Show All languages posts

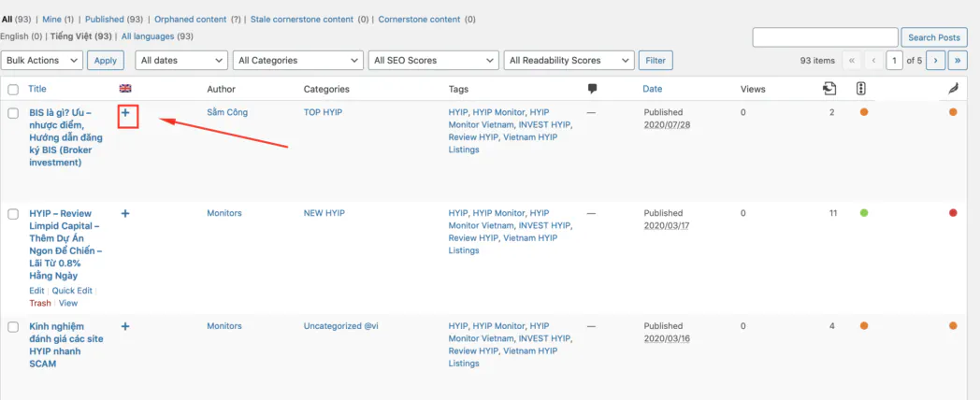point(148,36)
